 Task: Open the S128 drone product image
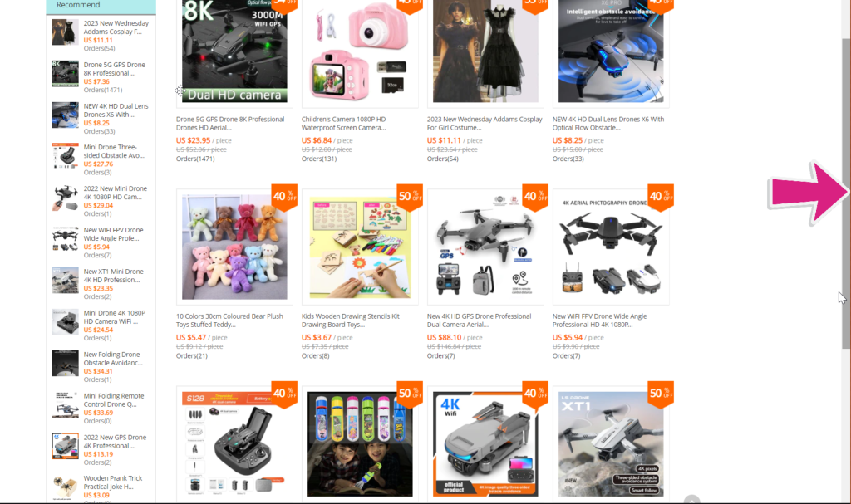(x=234, y=443)
